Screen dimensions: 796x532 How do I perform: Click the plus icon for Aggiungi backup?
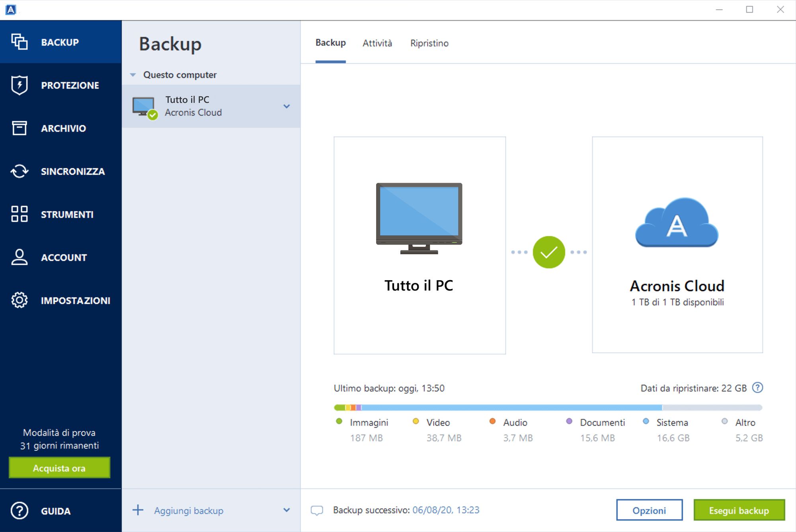pos(138,510)
